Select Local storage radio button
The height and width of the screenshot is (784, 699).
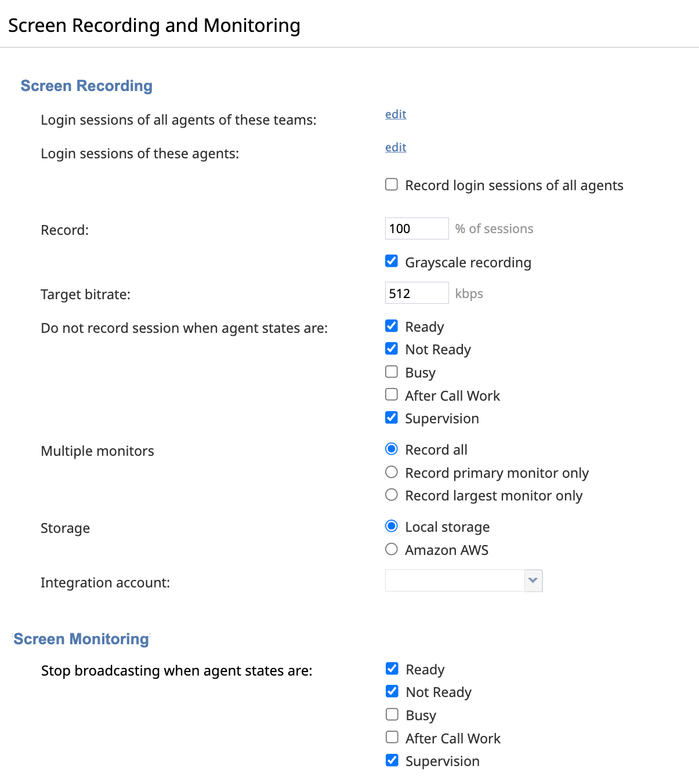click(x=392, y=526)
